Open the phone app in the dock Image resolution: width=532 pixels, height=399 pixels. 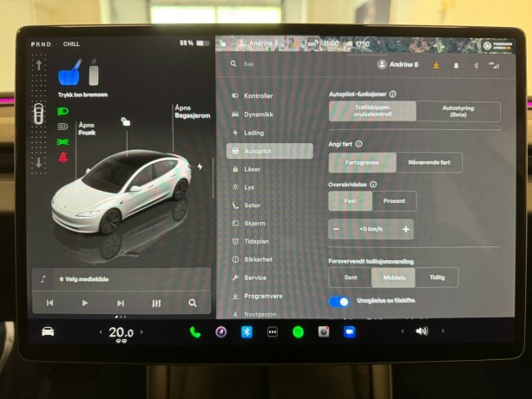pos(194,332)
